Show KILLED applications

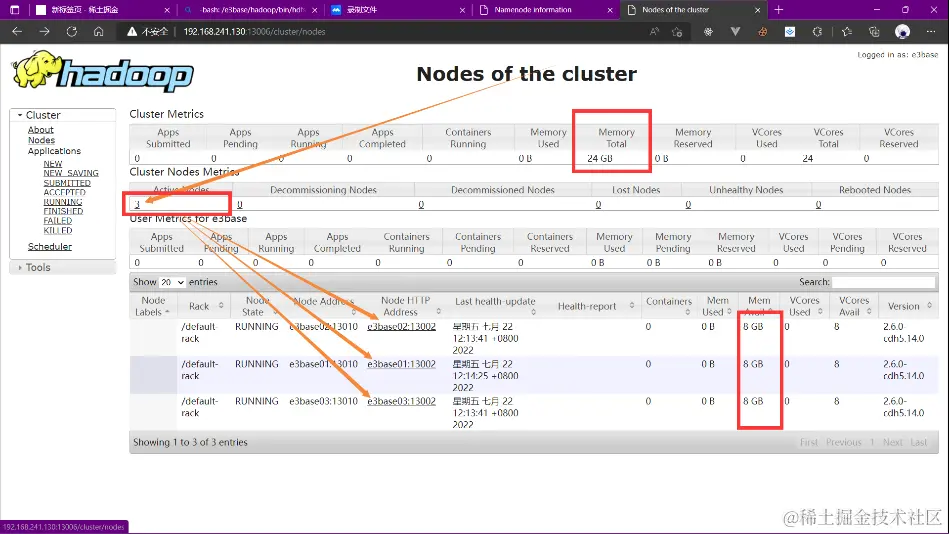(57, 231)
